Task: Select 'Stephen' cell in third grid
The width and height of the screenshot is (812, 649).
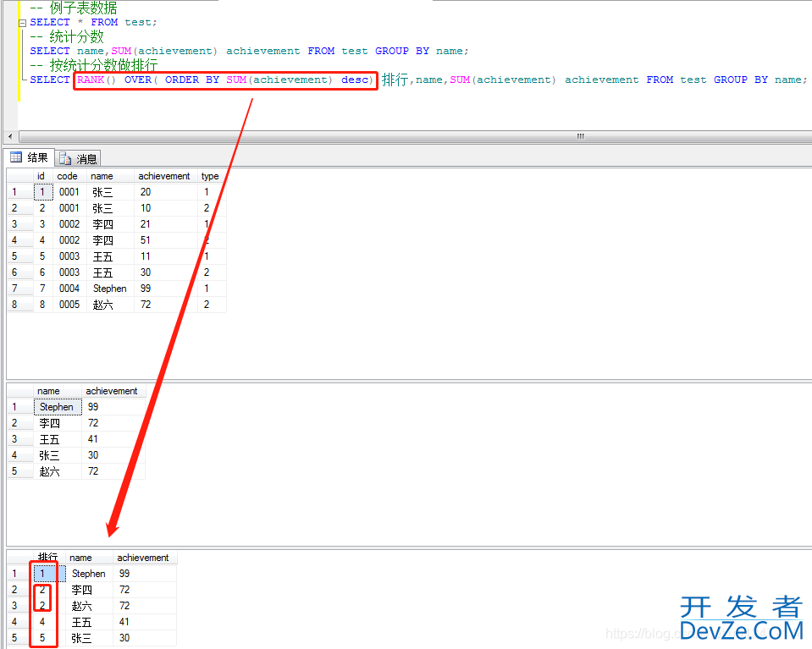Action: pos(89,574)
